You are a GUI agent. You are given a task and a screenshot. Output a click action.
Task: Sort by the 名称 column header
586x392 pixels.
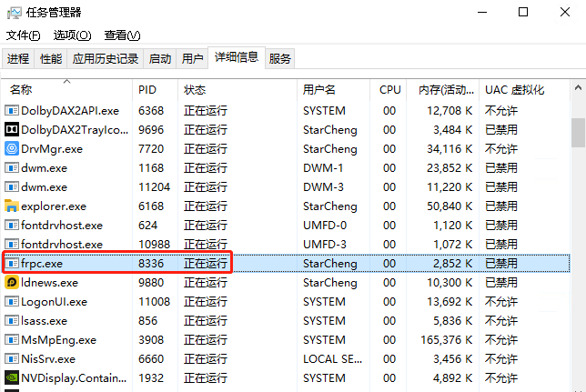(21, 90)
